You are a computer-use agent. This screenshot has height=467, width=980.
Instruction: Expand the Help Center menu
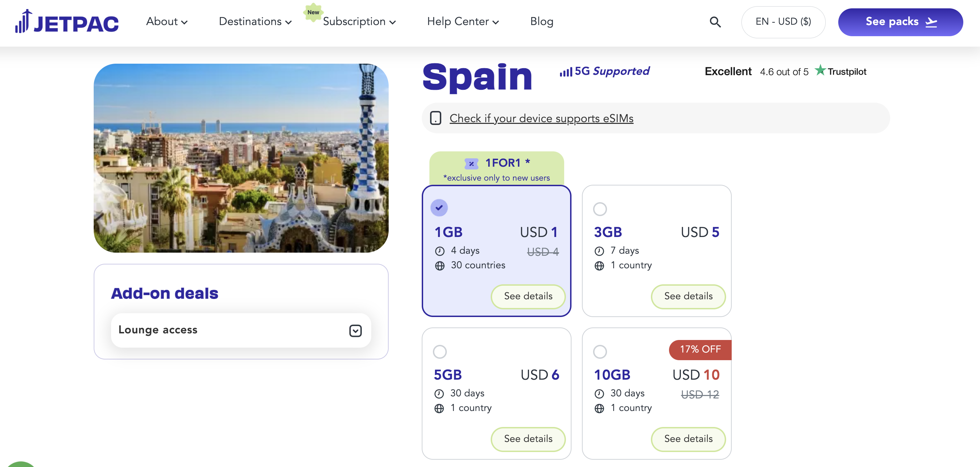[462, 22]
